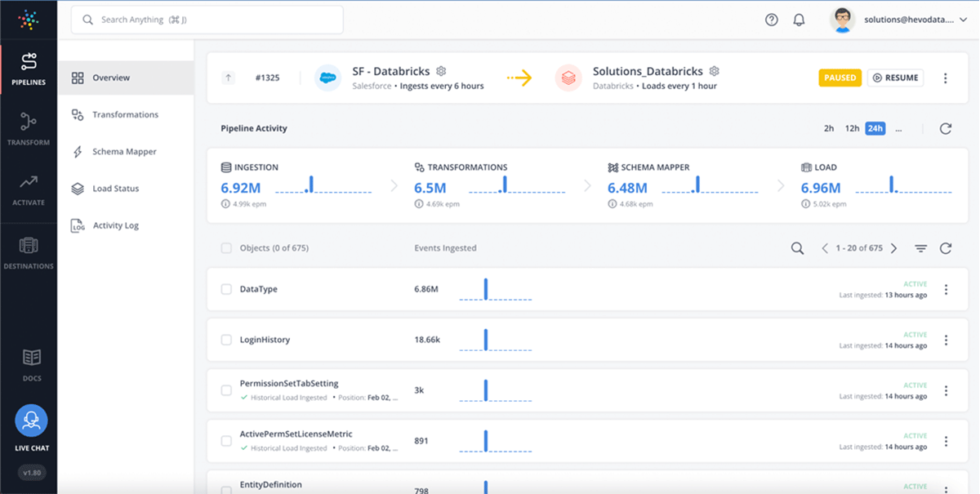980x494 pixels.
Task: Search objects with the magnifier icon
Action: (797, 248)
